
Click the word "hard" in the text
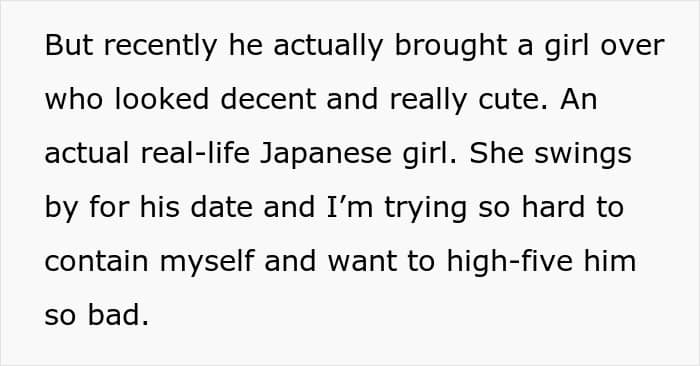(x=554, y=207)
